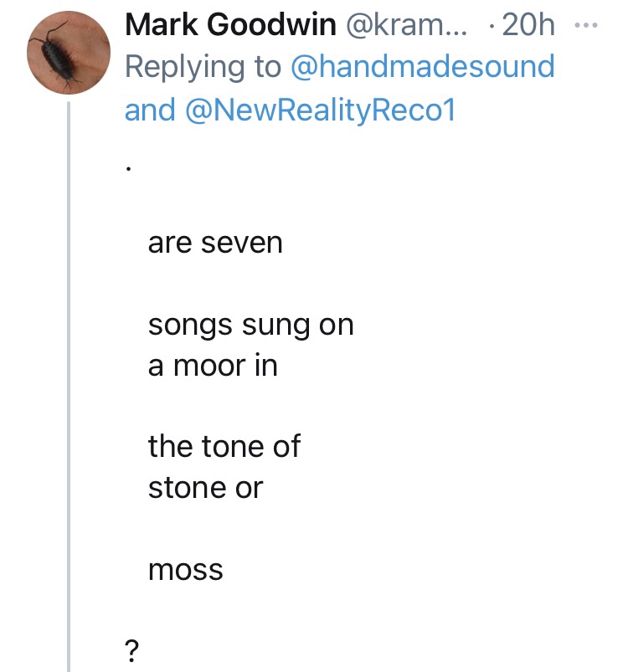Click the word "moss" in the tweet
Image resolution: width=628 pixels, height=672 pixels.
(x=185, y=569)
